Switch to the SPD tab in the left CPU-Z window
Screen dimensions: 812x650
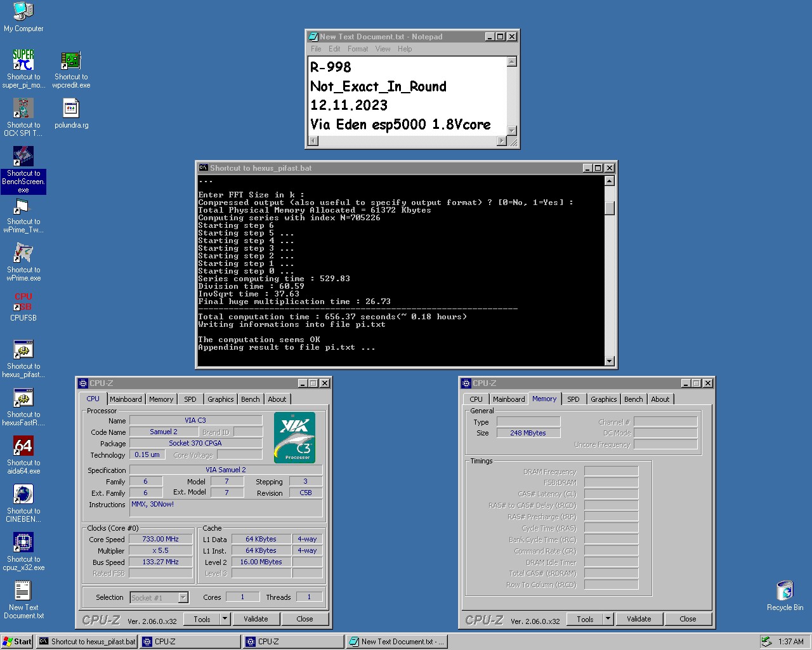pyautogui.click(x=190, y=399)
